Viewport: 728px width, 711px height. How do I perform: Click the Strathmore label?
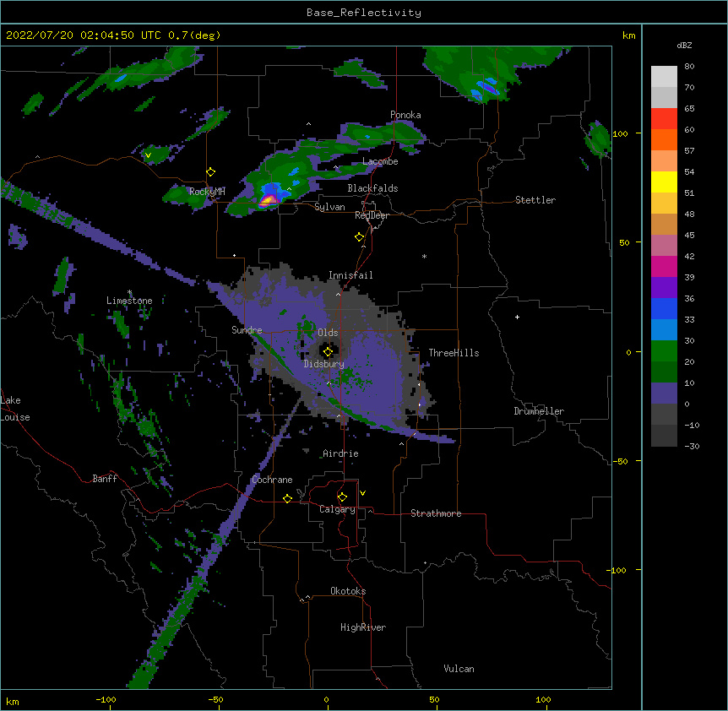[x=436, y=513]
